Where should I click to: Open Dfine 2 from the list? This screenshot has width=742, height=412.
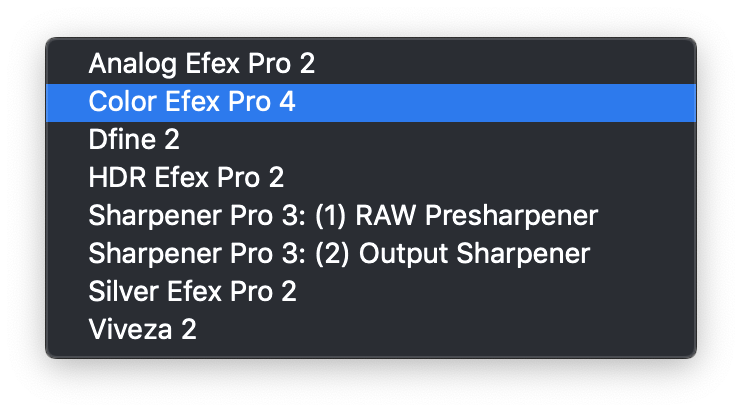134,140
